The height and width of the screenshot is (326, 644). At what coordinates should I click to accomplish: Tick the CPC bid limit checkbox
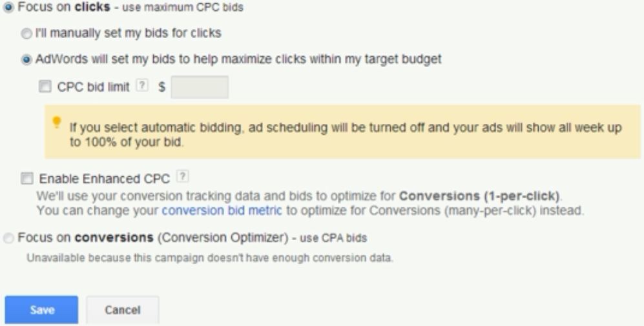pos(45,87)
